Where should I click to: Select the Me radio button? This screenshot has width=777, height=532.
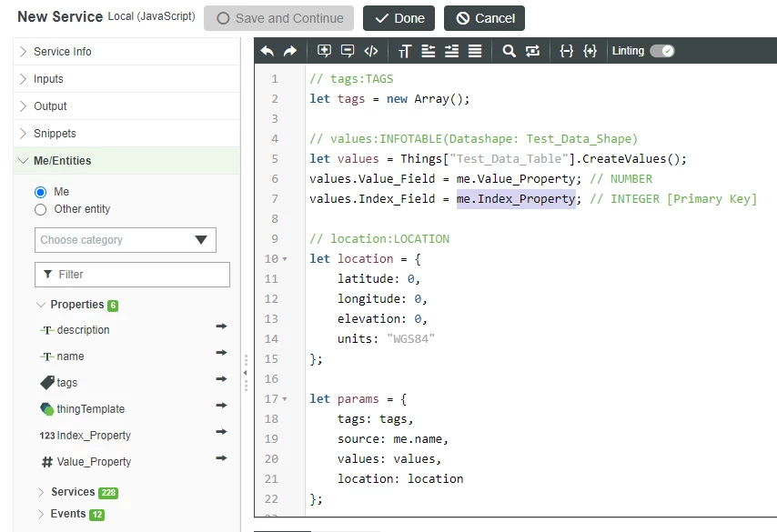(41, 192)
